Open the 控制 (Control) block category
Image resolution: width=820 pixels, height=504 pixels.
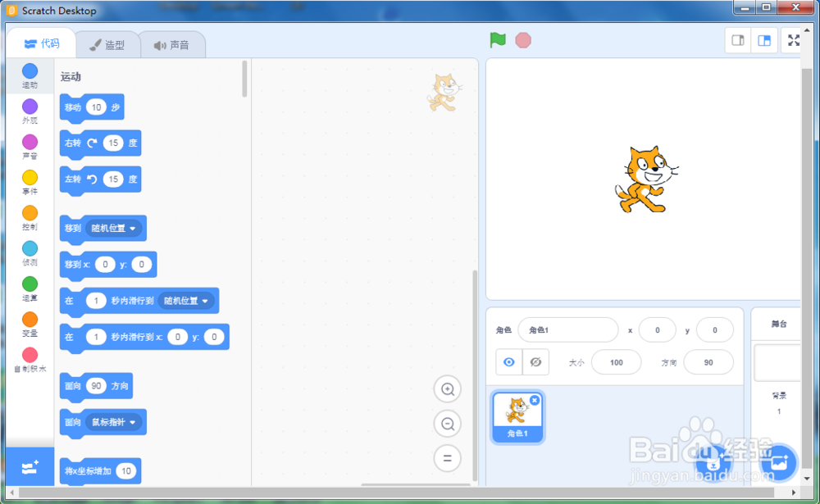(x=30, y=218)
